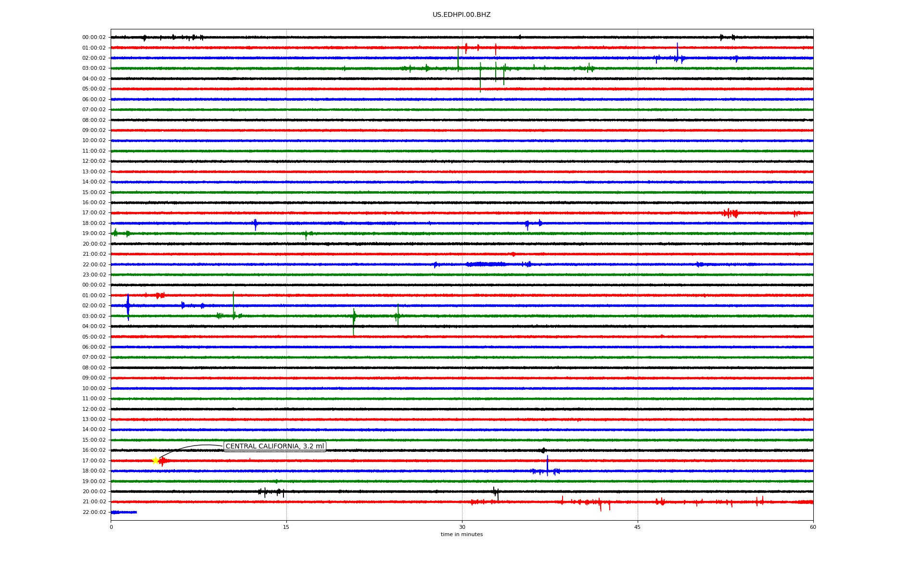
Task: Click the red burst near end of first 17:00:02 row
Action: coord(730,213)
